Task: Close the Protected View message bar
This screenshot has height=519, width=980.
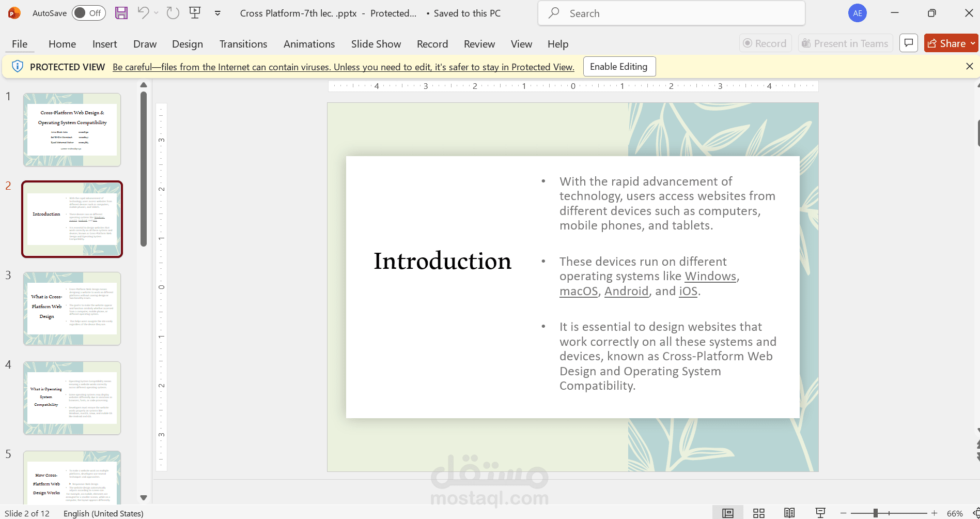Action: tap(970, 66)
